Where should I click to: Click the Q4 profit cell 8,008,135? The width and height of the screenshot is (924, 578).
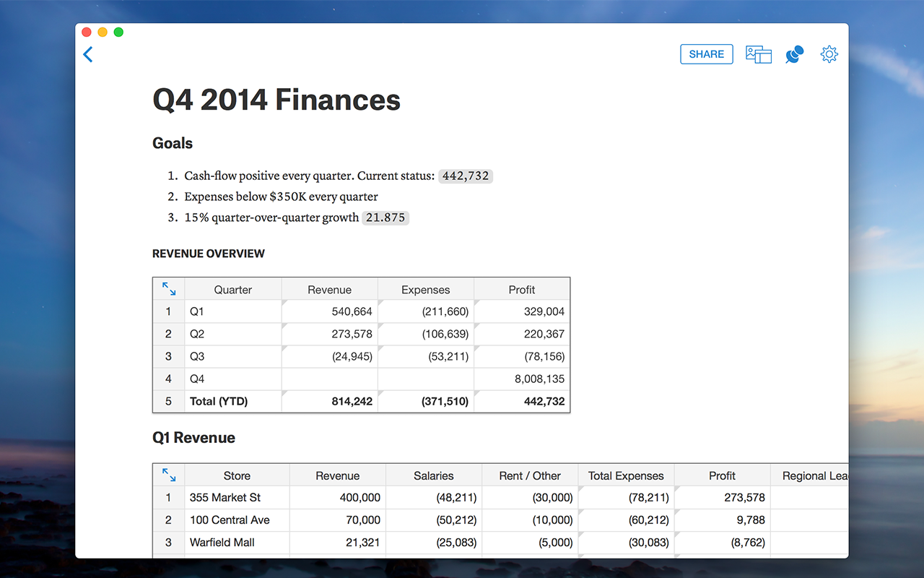(522, 379)
